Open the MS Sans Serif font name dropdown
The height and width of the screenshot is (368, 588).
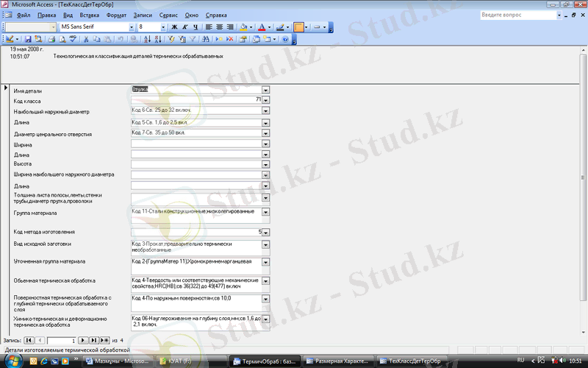(132, 27)
